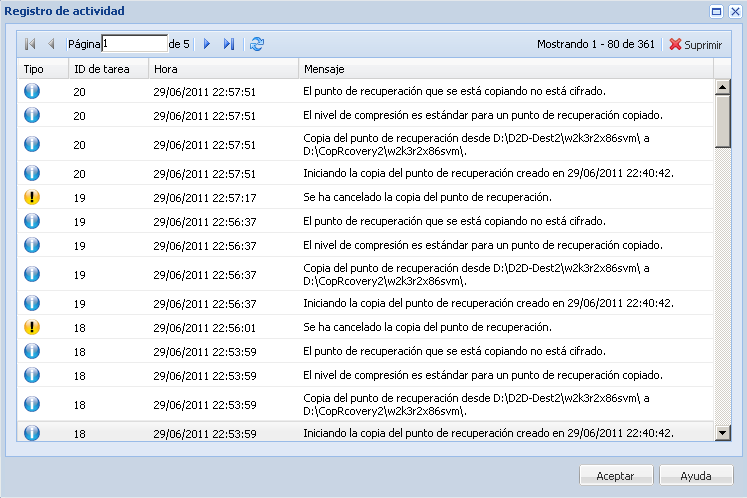The height and width of the screenshot is (498, 747).
Task: Click the vertical scrollbar thumb
Action: tap(723, 121)
